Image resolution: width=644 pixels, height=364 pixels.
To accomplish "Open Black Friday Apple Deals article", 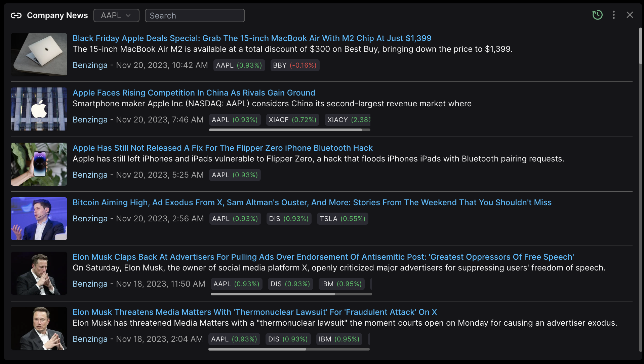I will point(252,38).
